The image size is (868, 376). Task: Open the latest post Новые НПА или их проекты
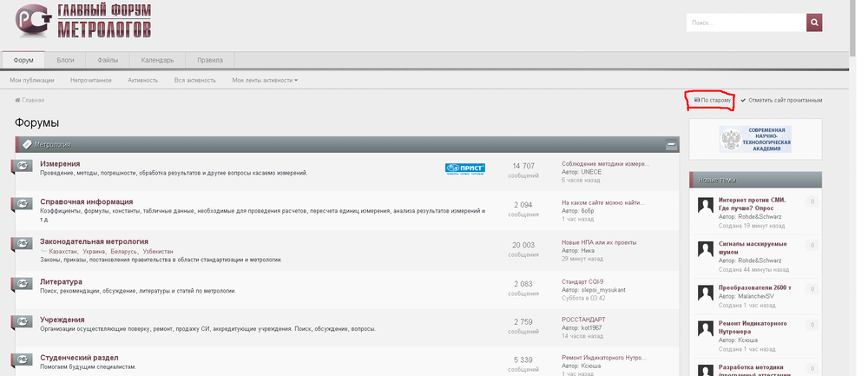(599, 241)
